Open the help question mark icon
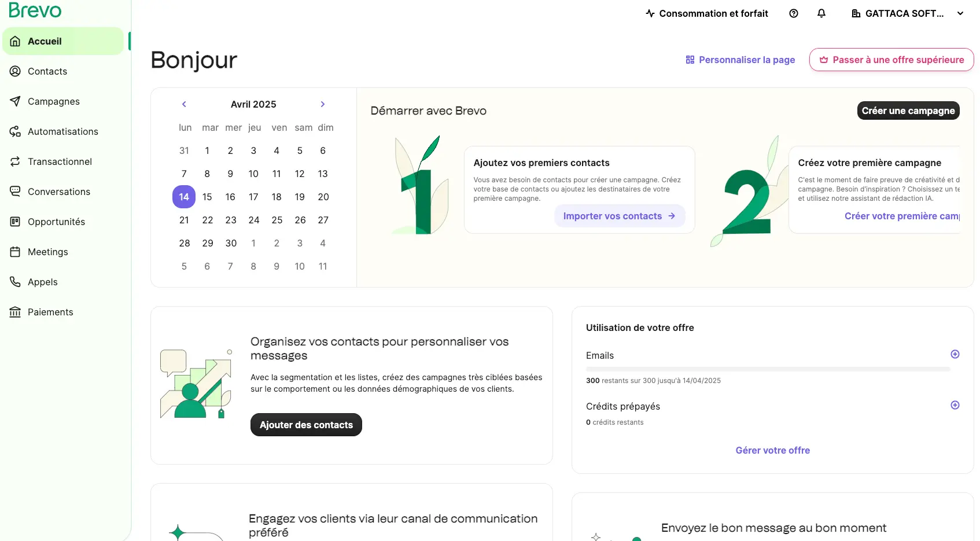This screenshot has height=541, width=980. tap(794, 13)
